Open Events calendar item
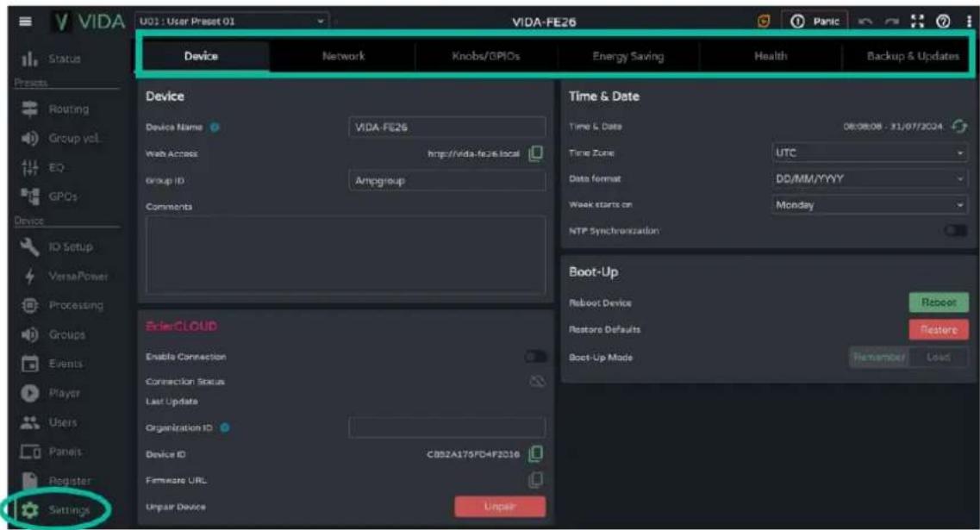The height and width of the screenshot is (530, 980). (x=52, y=364)
